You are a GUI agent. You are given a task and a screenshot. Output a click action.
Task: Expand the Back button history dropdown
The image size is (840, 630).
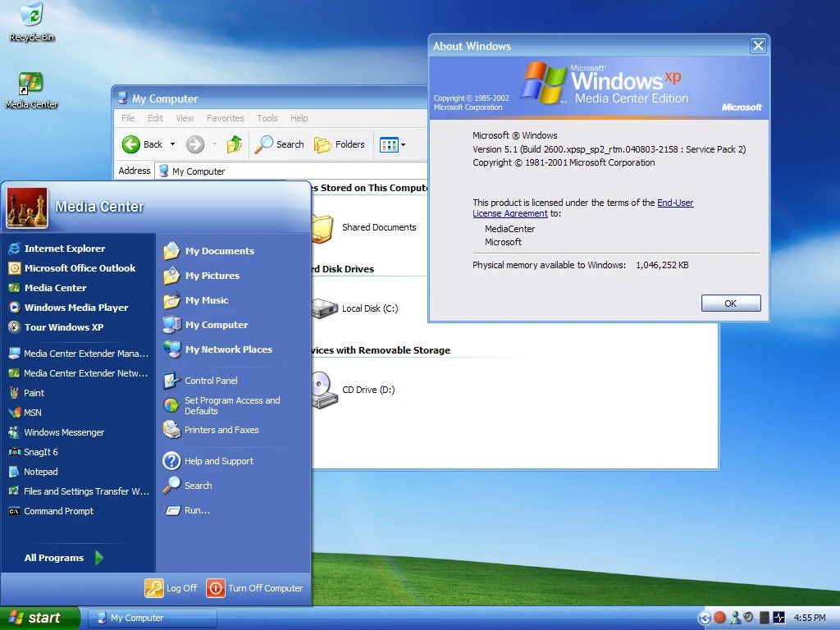click(x=172, y=144)
